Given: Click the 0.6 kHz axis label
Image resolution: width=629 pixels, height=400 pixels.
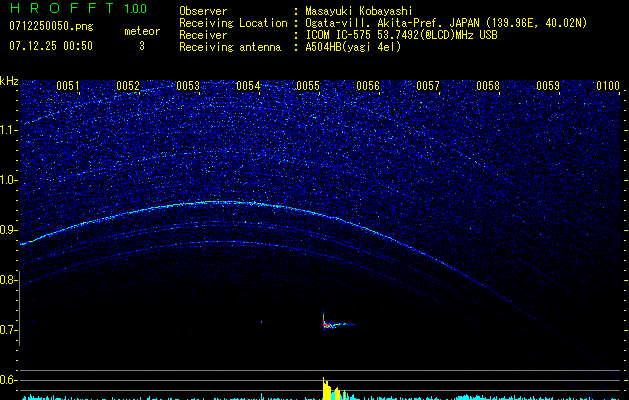Looking at the screenshot, I should [x=9, y=380].
